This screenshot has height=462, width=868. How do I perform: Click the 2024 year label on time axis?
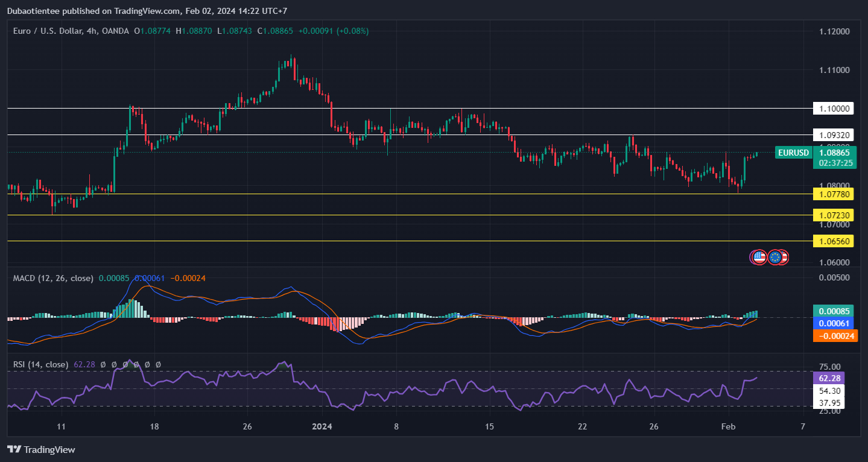(x=323, y=426)
